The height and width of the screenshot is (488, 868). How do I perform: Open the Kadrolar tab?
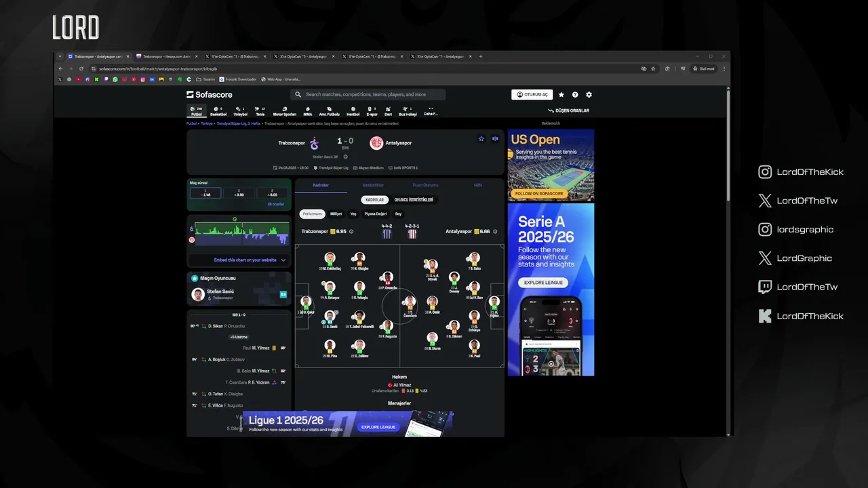point(321,185)
